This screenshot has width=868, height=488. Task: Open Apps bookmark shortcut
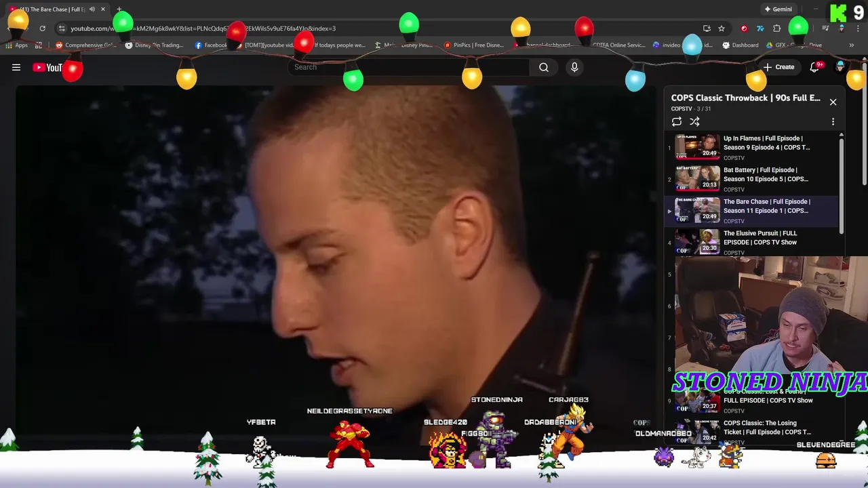[16, 45]
